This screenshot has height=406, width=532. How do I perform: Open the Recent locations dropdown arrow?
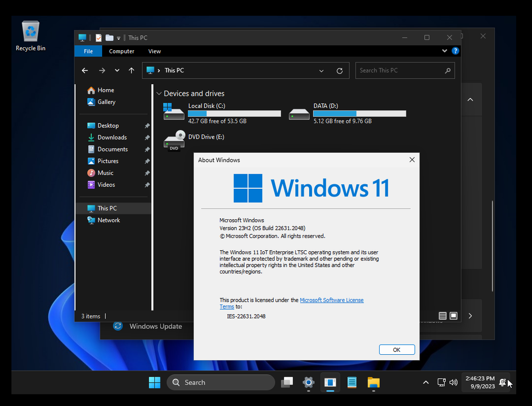pyautogui.click(x=117, y=71)
